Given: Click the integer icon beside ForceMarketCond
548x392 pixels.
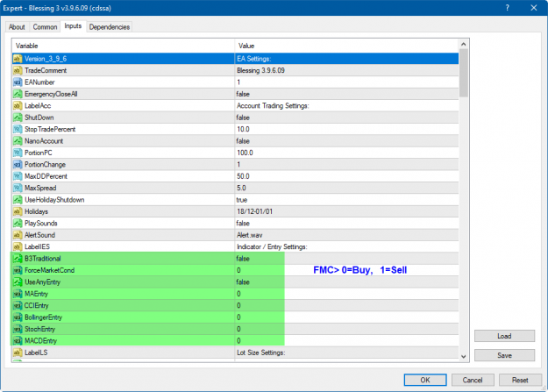Looking at the screenshot, I should (18, 270).
